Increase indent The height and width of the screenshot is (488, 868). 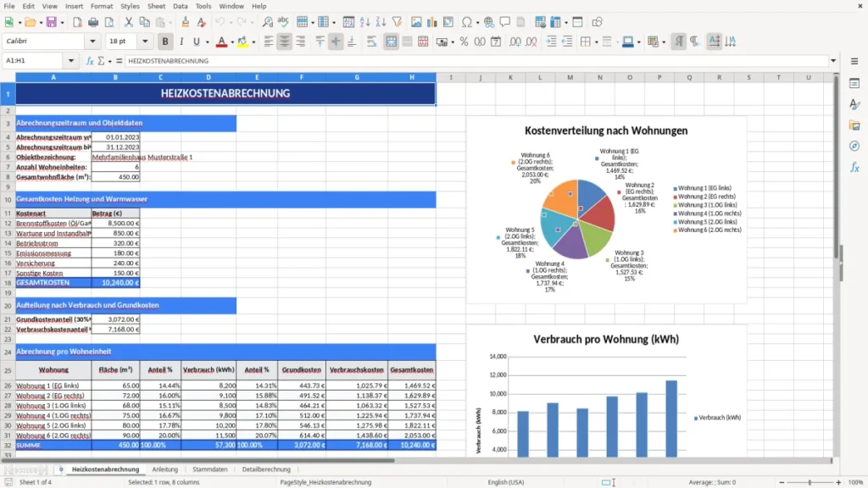pyautogui.click(x=551, y=42)
